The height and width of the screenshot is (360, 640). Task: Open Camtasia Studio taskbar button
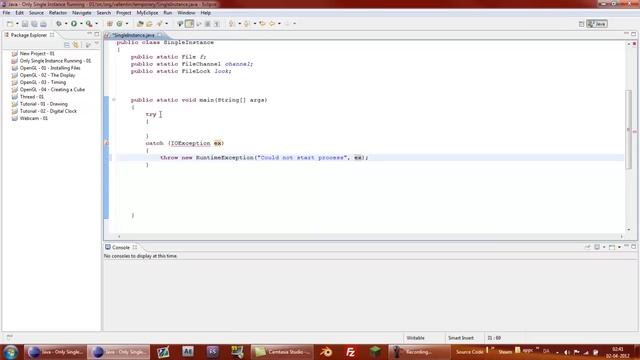coord(282,352)
